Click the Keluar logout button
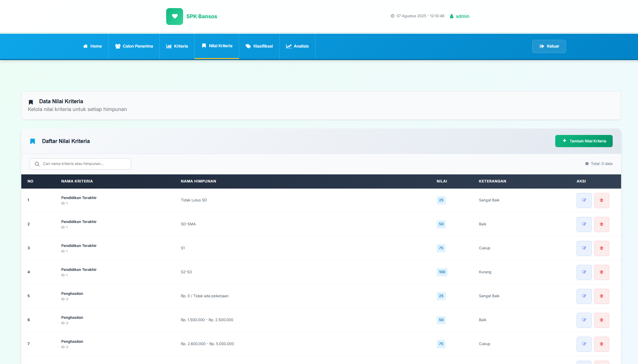This screenshot has height=364, width=638. pos(549,46)
